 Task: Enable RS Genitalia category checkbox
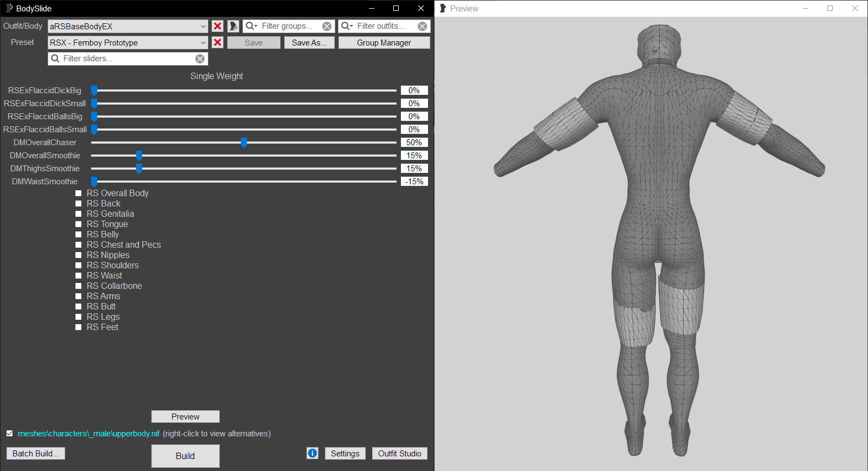point(78,214)
